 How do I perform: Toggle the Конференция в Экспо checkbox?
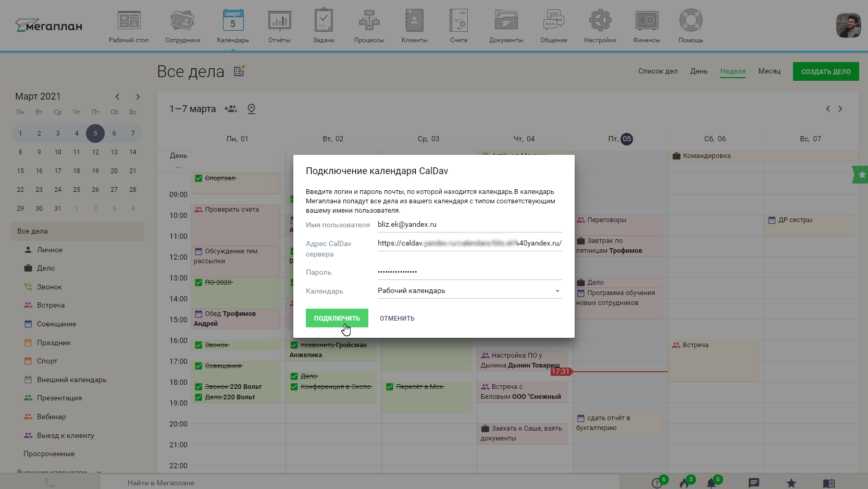coord(294,387)
